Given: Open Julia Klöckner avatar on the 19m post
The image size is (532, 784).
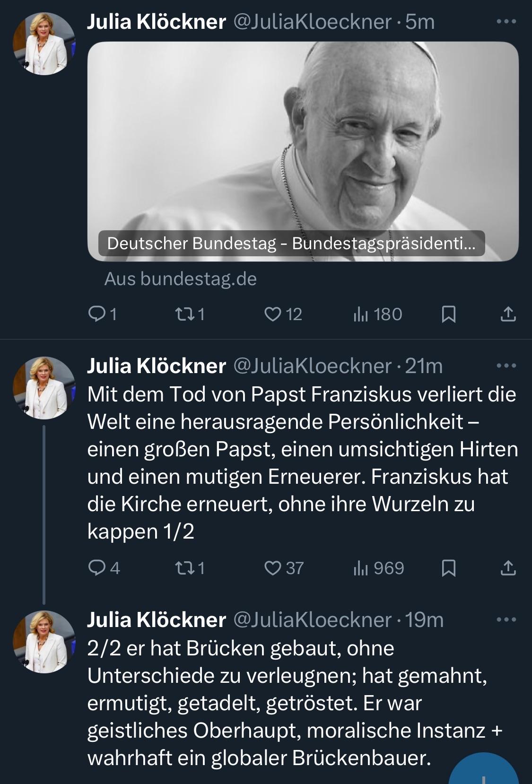Looking at the screenshot, I should point(44,642).
